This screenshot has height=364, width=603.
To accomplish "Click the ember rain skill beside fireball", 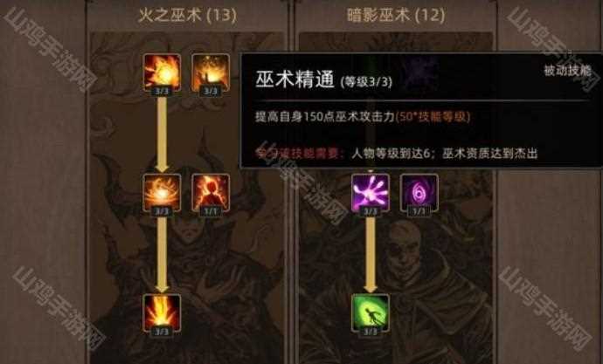I will pos(211,72).
